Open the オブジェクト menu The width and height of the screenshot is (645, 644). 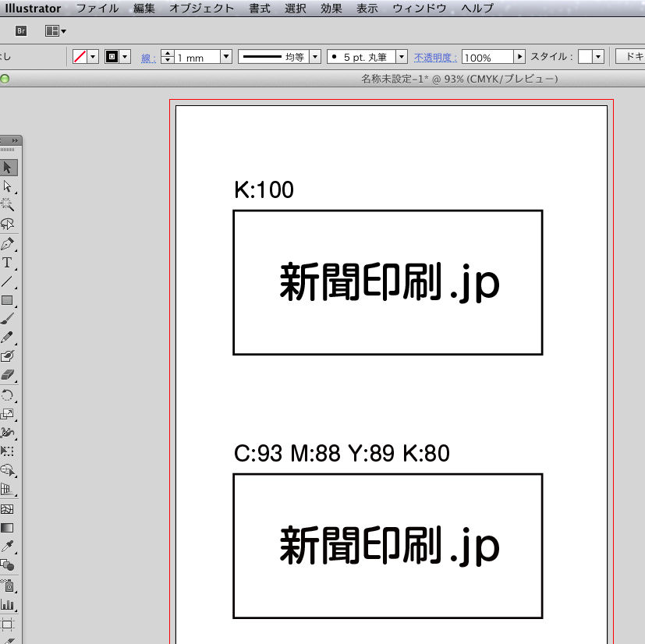201,9
